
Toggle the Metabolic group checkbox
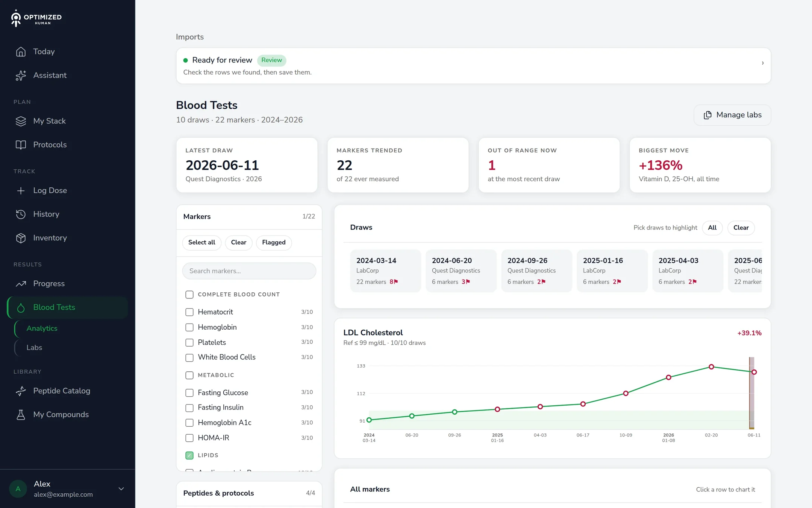pyautogui.click(x=189, y=375)
